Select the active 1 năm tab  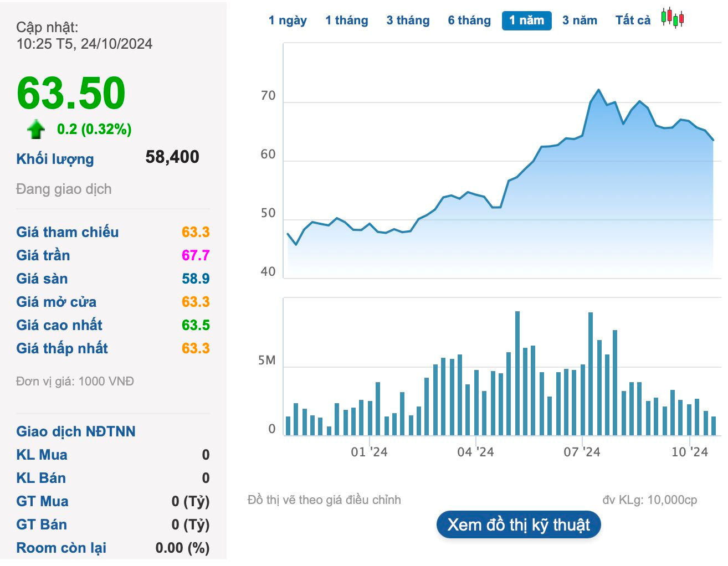pos(527,20)
